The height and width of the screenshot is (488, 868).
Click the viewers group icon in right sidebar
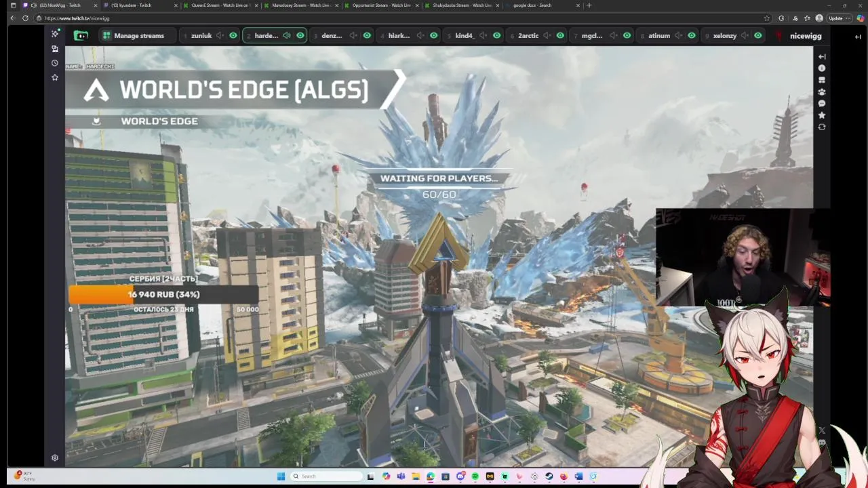click(x=822, y=91)
